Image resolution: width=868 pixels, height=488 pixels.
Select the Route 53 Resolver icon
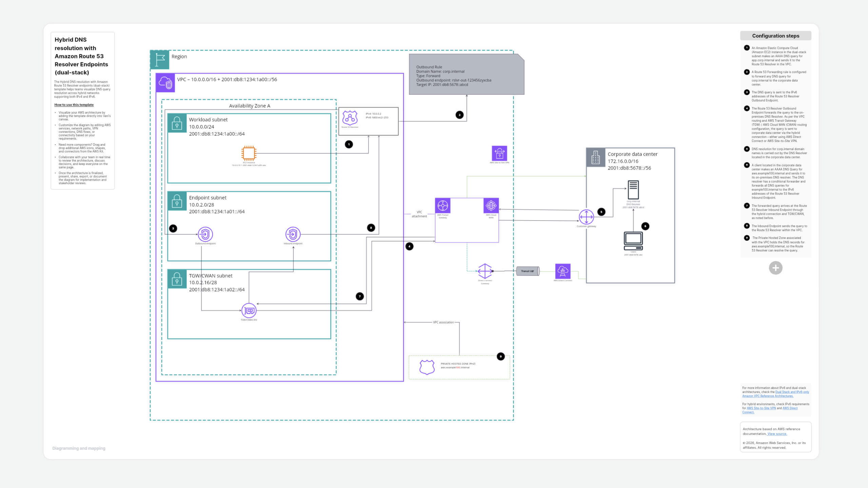350,118
